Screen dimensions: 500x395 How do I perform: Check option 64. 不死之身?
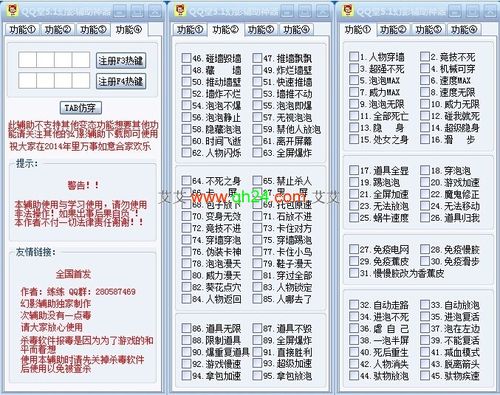pyautogui.click(x=186, y=181)
